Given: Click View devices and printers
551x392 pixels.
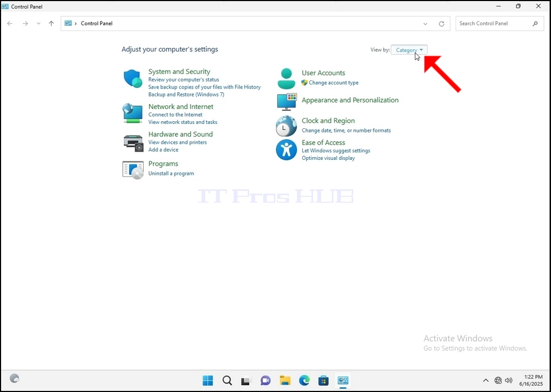Looking at the screenshot, I should pyautogui.click(x=177, y=142).
